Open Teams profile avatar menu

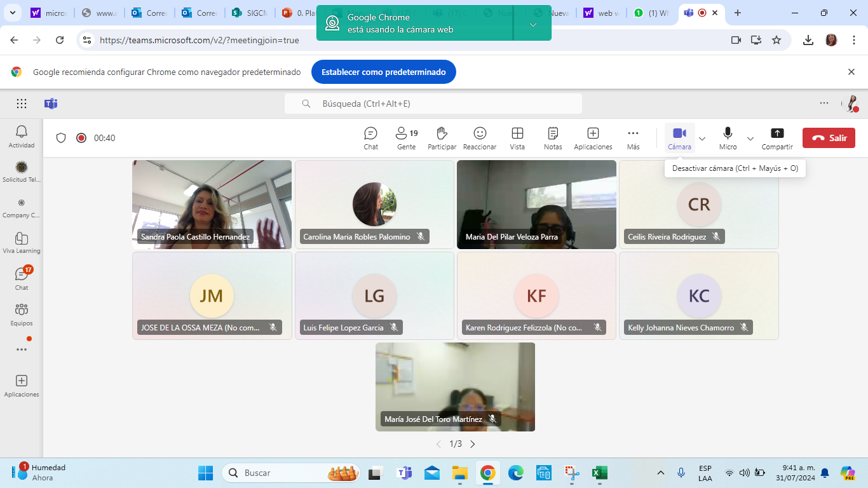(850, 104)
